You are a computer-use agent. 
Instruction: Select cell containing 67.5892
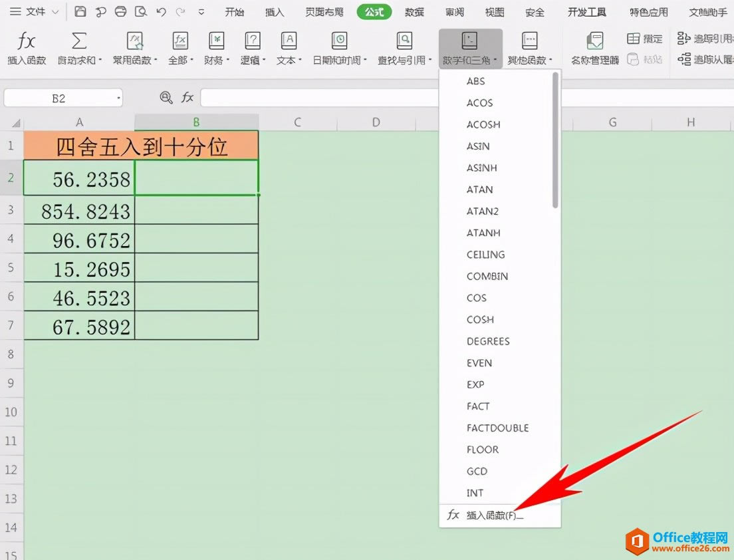click(79, 325)
